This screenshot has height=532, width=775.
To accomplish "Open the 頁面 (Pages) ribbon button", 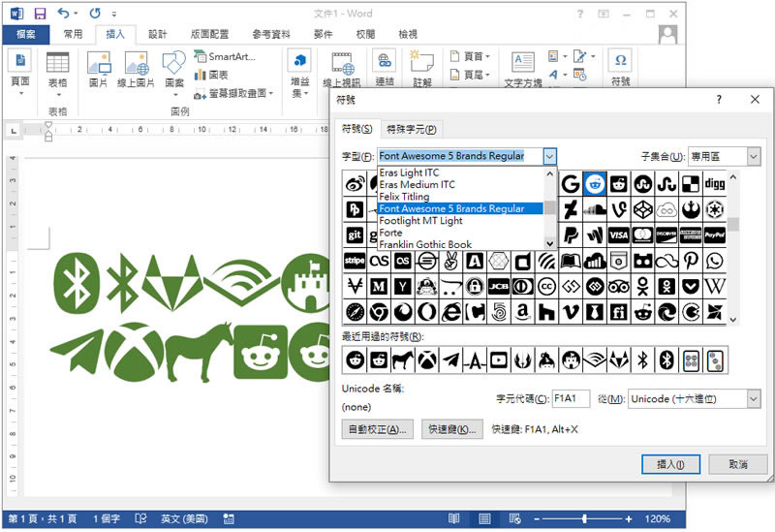I will 20,73.
